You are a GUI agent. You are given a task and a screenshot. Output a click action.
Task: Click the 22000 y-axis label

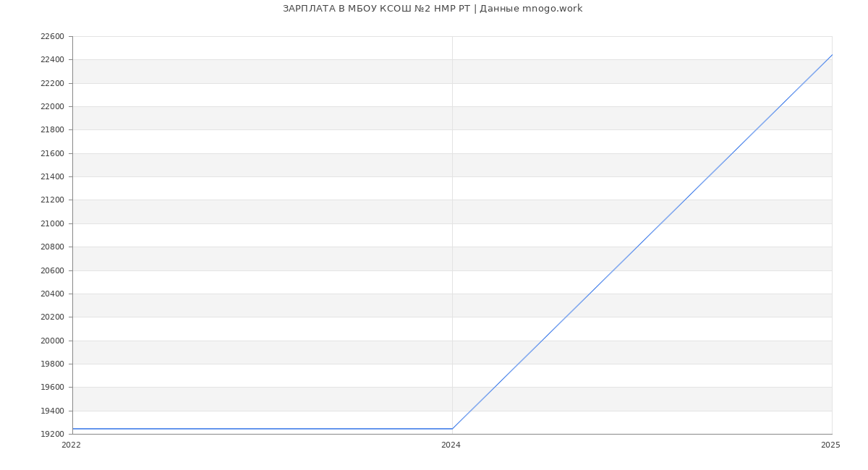coord(52,107)
